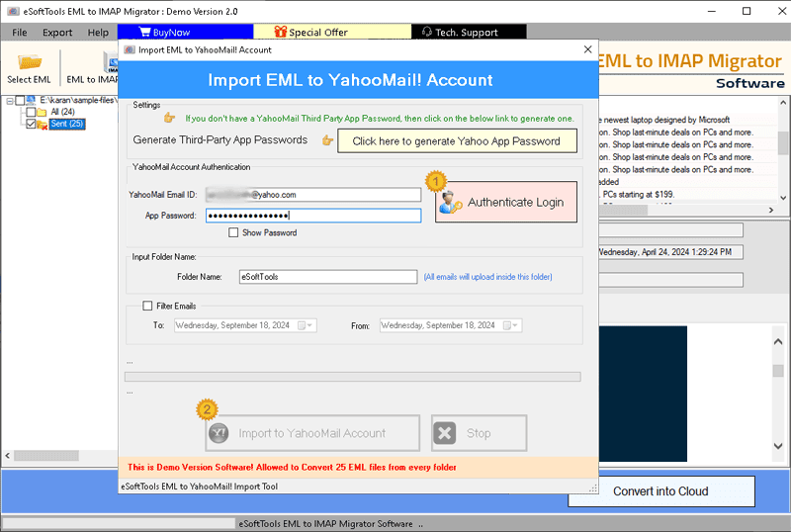Click here to generate Yahoo App Password
The width and height of the screenshot is (791, 532).
point(457,141)
